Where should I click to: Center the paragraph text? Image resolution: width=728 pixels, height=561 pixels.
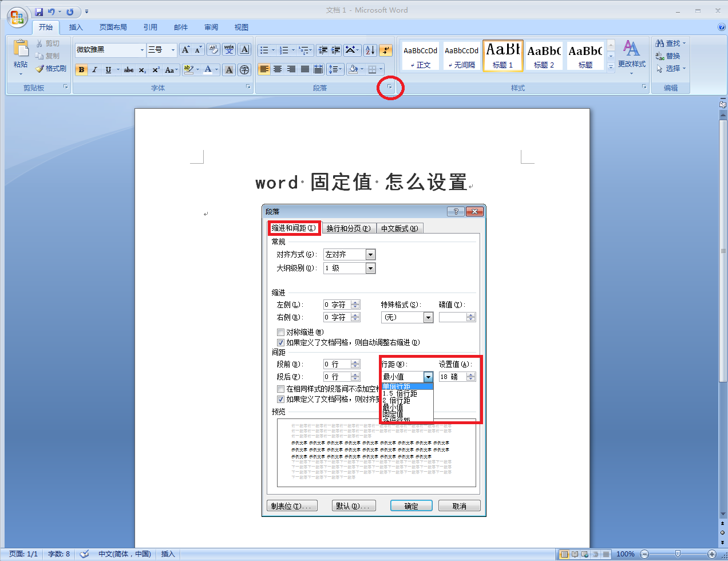pyautogui.click(x=278, y=69)
